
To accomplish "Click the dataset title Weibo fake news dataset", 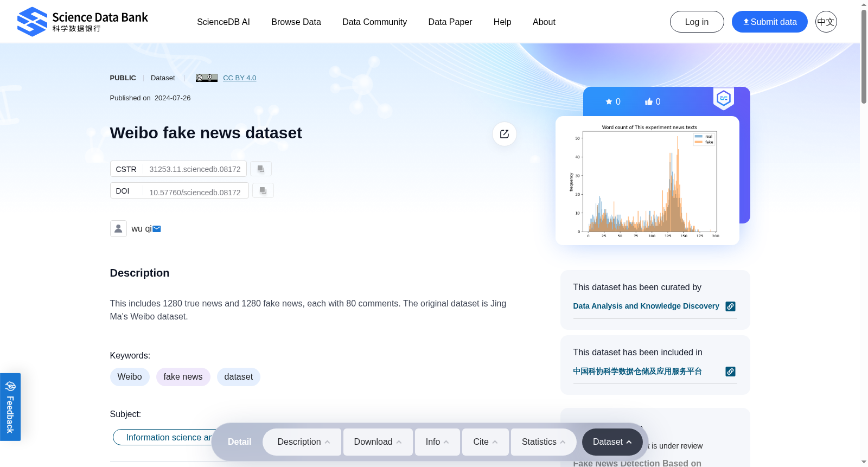I will click(x=206, y=133).
